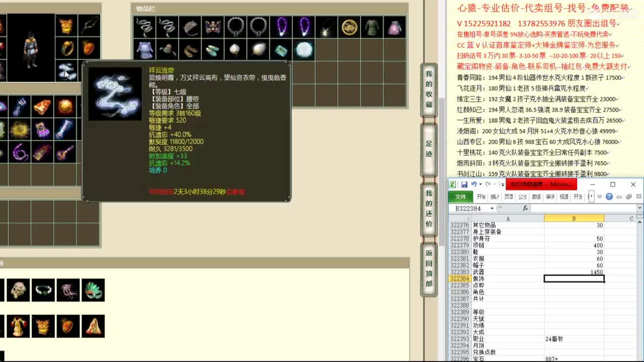The image size is (644, 362).
Task: Click the glowing blue orb item icon
Action: 304,49
